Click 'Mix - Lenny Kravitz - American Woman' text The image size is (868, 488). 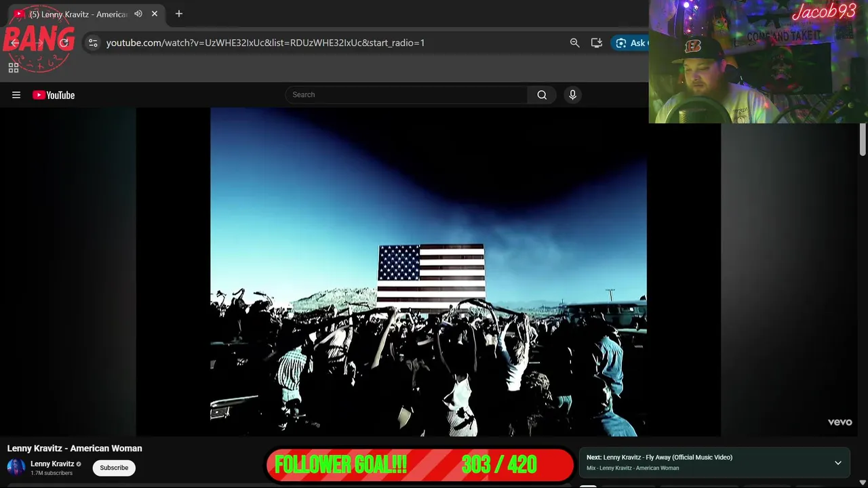[x=633, y=468]
